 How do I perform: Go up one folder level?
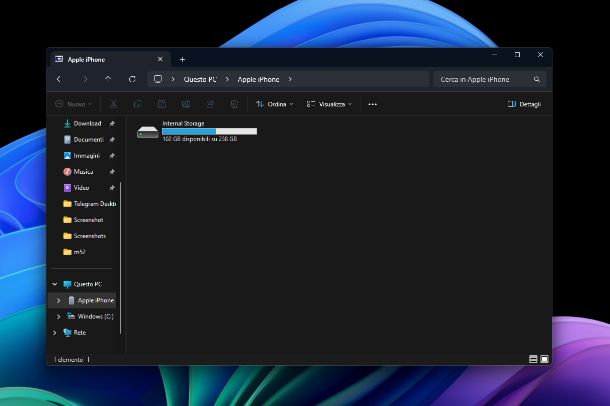coord(108,79)
